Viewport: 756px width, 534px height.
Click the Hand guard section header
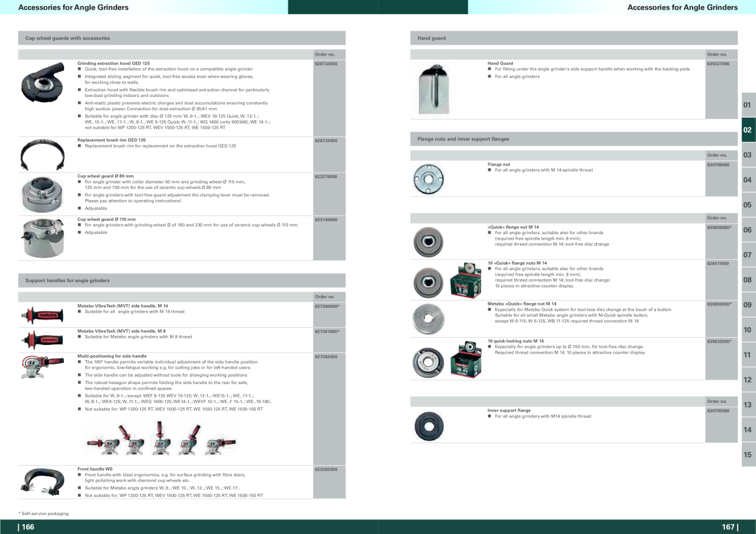(x=574, y=38)
